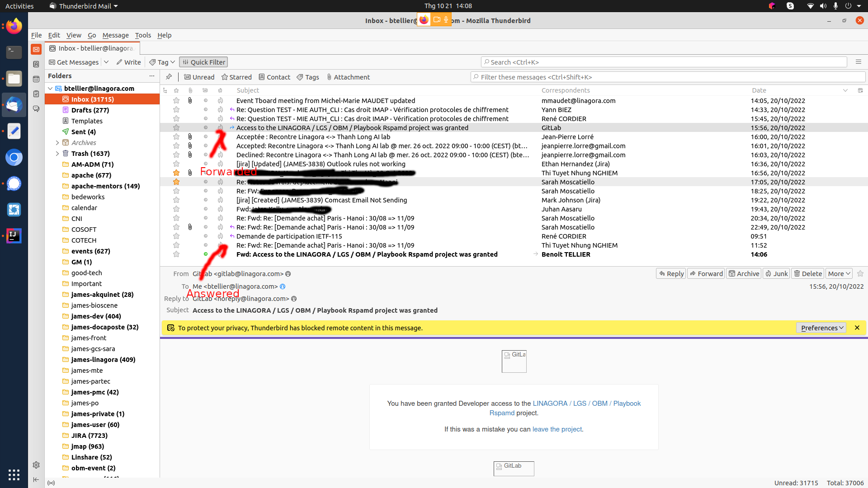The image size is (868, 488).
Task: Click the hamburger app menu icon
Action: [x=858, y=62]
